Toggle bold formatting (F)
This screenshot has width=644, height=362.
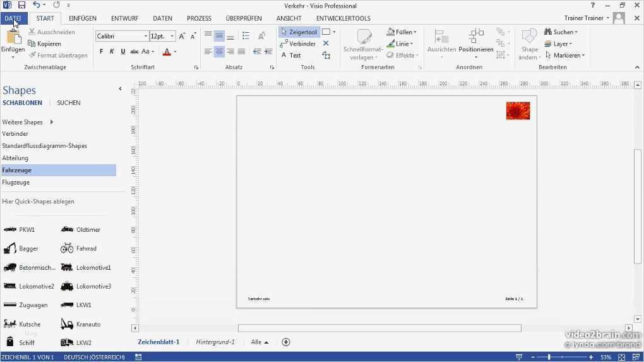[x=101, y=52]
